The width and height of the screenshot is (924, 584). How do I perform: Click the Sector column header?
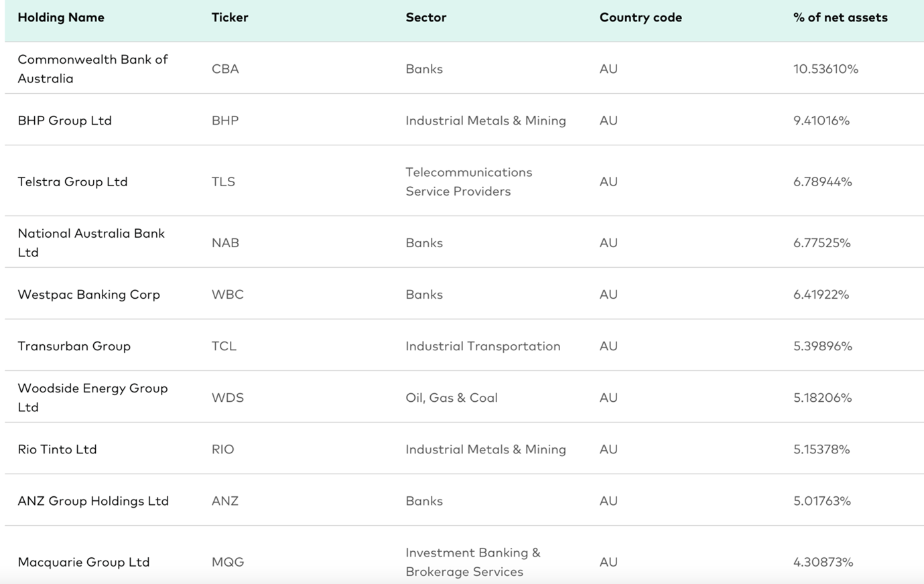point(425,17)
